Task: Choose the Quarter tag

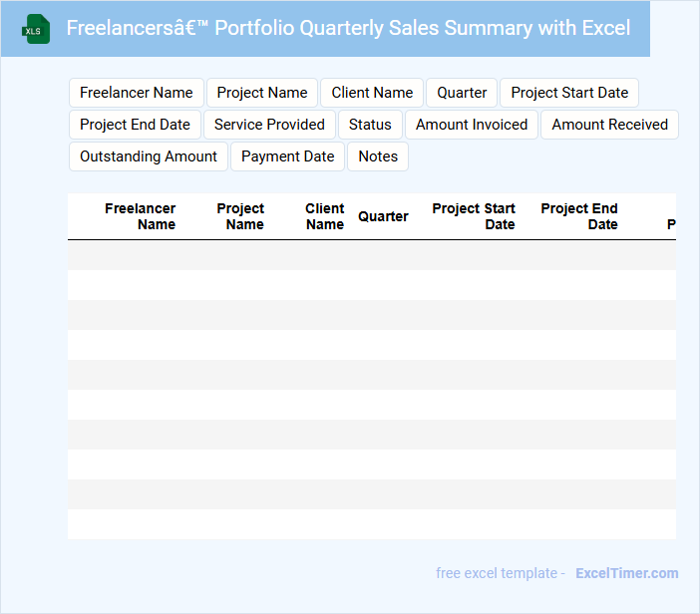Action: pyautogui.click(x=462, y=93)
